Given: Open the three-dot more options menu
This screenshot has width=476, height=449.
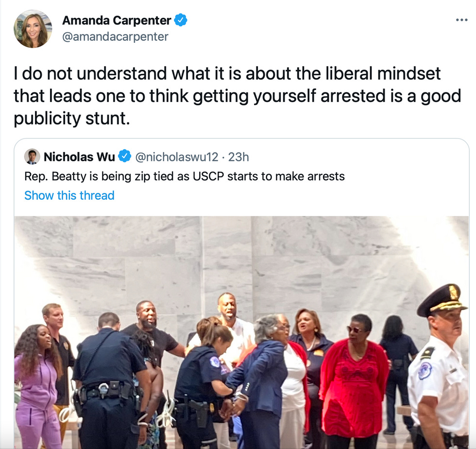Looking at the screenshot, I should tap(462, 20).
